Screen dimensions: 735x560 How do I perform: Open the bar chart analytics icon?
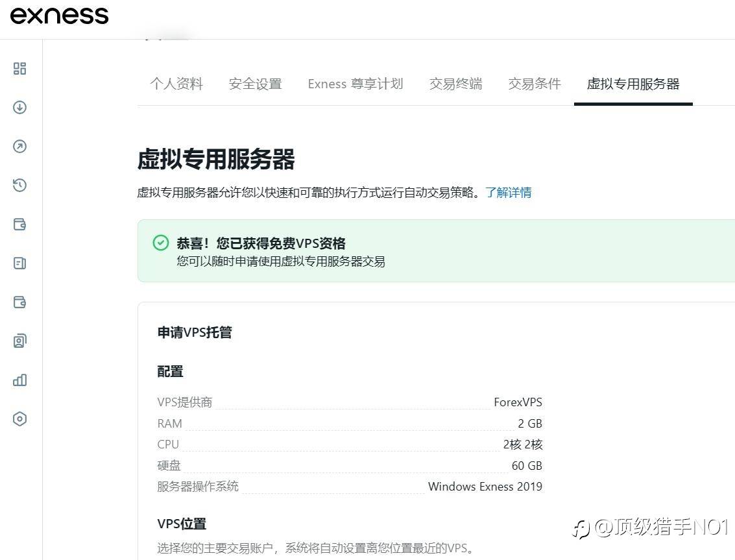(19, 380)
